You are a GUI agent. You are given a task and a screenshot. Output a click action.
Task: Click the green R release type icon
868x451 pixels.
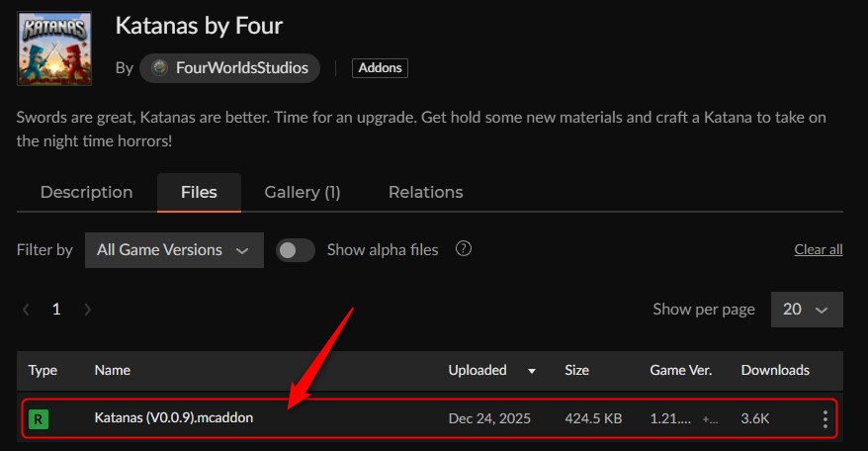click(38, 419)
